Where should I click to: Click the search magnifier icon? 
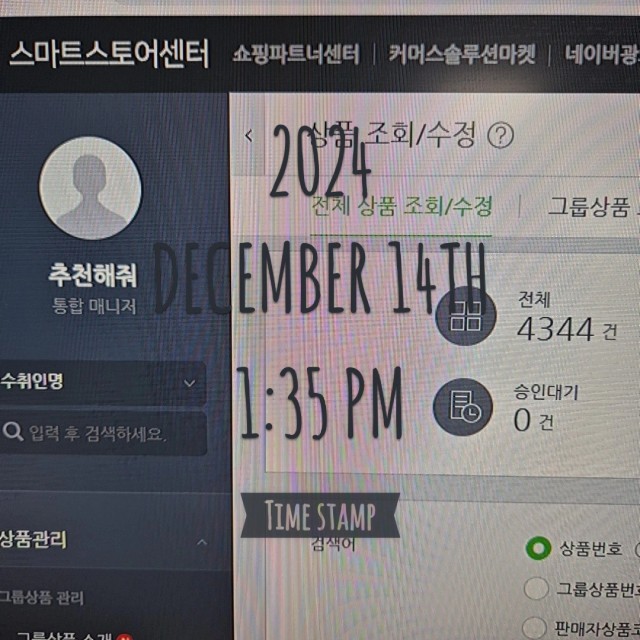(x=13, y=431)
